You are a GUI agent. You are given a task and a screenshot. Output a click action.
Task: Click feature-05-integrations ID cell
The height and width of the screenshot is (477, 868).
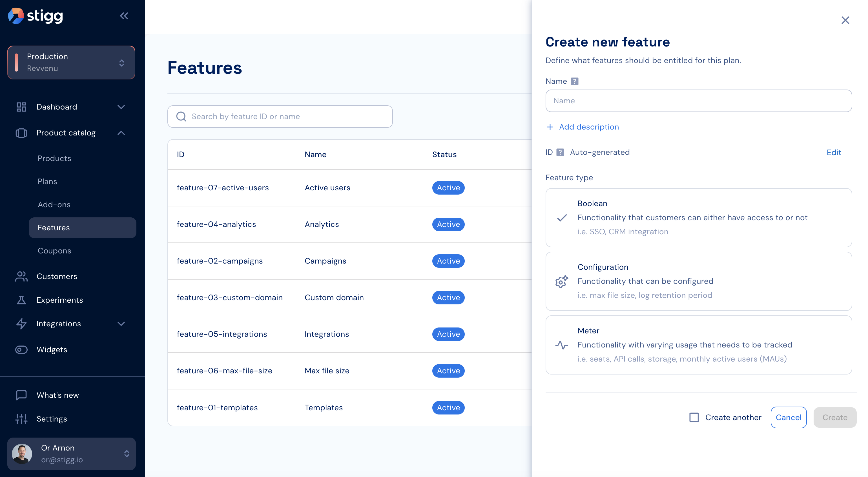click(222, 334)
